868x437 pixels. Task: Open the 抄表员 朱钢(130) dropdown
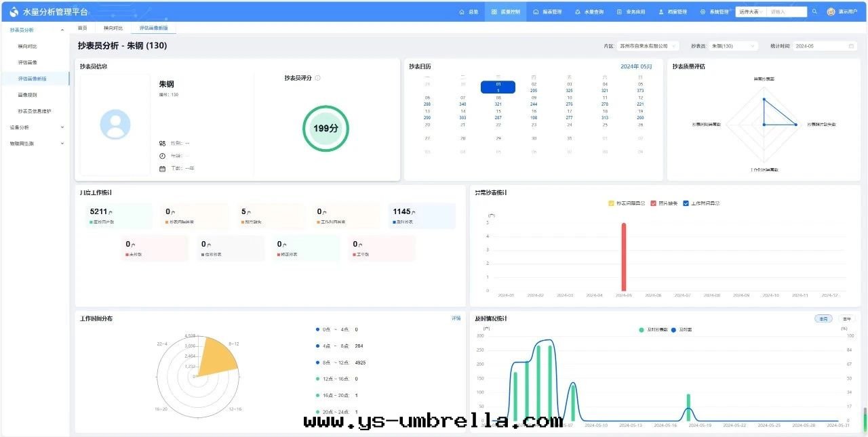(733, 46)
